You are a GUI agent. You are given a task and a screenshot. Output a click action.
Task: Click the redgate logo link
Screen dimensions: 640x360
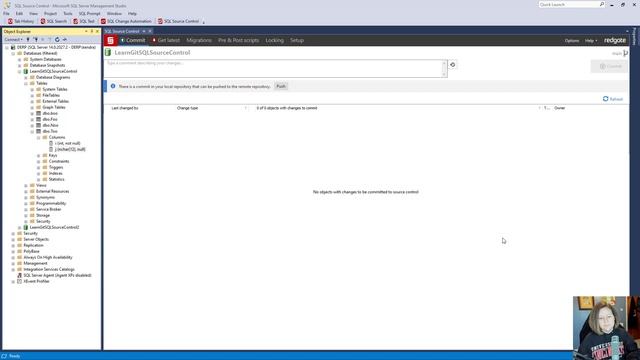(x=615, y=40)
